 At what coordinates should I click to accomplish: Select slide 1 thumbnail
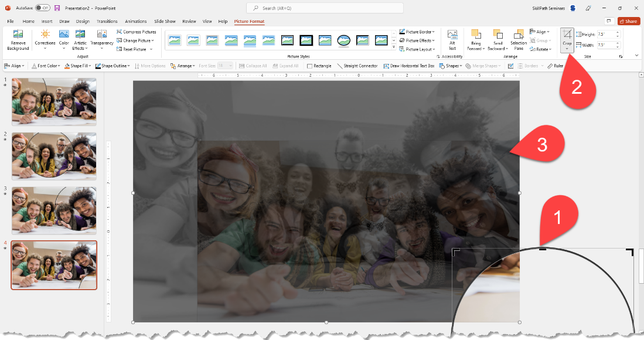(54, 102)
